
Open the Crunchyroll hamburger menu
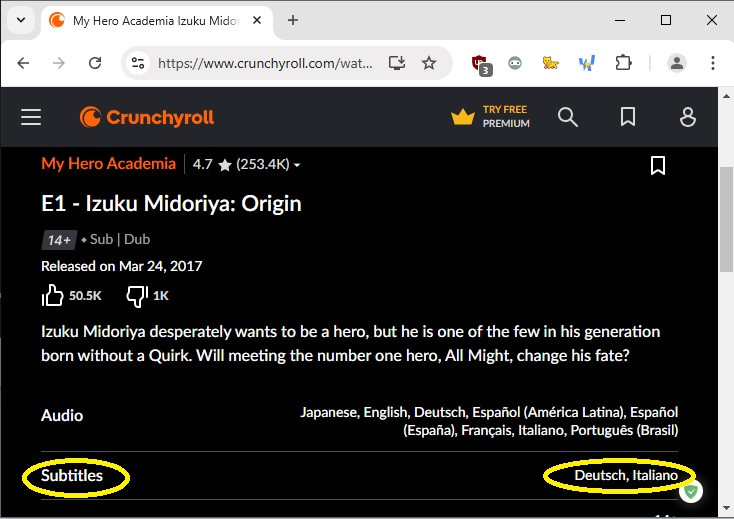pyautogui.click(x=31, y=117)
